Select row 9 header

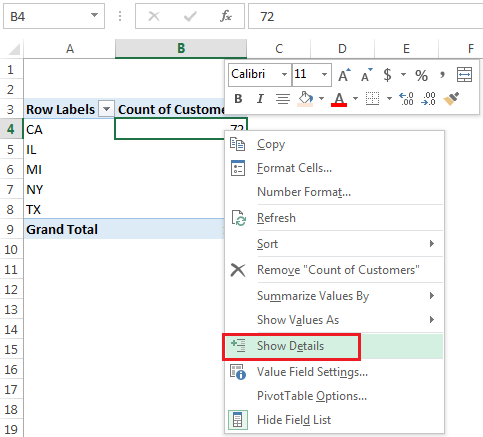pos(11,229)
